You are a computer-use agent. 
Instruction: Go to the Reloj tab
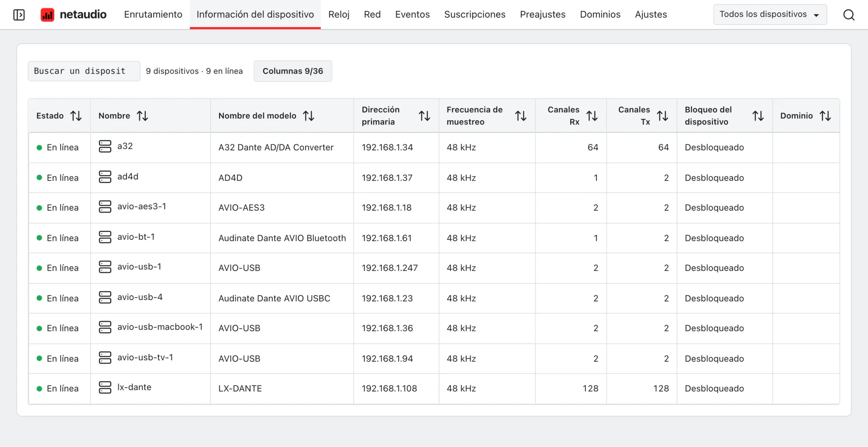click(x=339, y=14)
